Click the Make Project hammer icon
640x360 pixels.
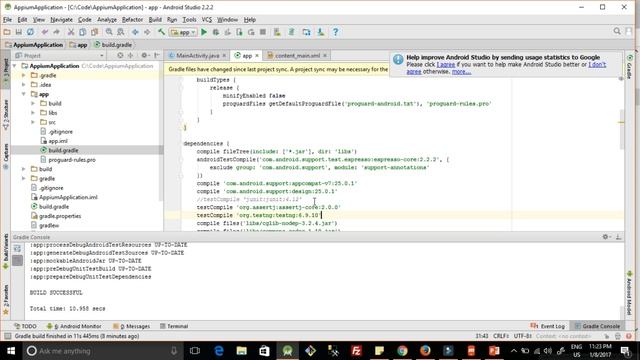point(162,32)
